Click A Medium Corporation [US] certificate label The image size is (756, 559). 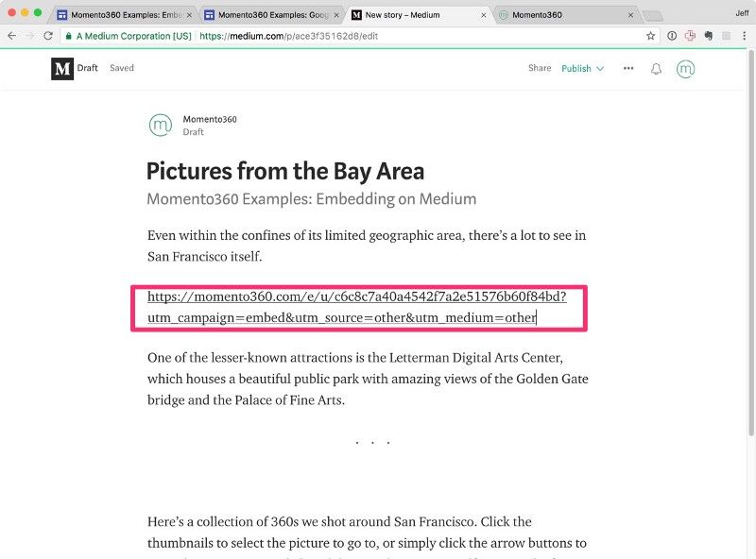click(x=133, y=36)
